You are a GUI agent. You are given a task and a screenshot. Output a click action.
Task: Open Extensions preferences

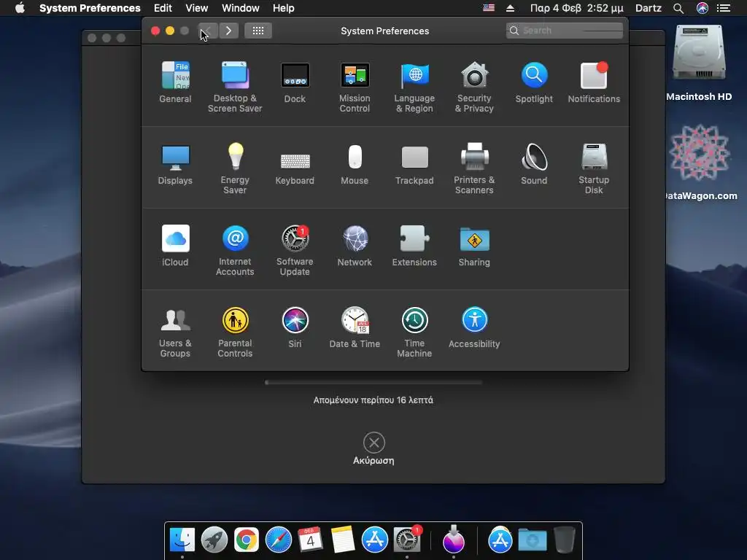click(414, 246)
